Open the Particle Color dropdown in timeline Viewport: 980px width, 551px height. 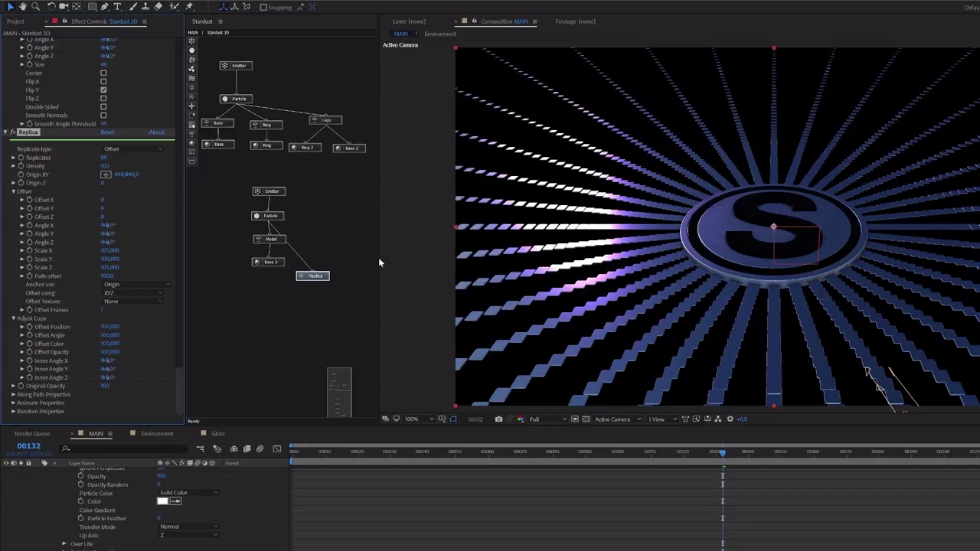(188, 493)
